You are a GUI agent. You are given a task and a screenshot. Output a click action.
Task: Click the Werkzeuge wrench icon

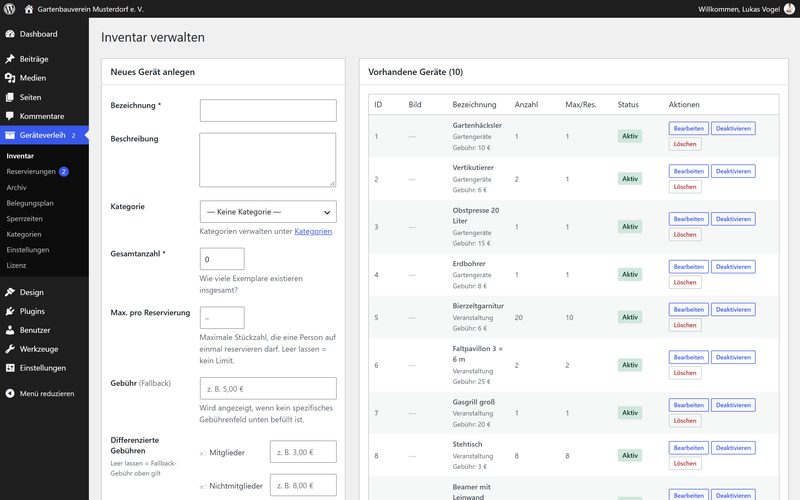tap(10, 349)
